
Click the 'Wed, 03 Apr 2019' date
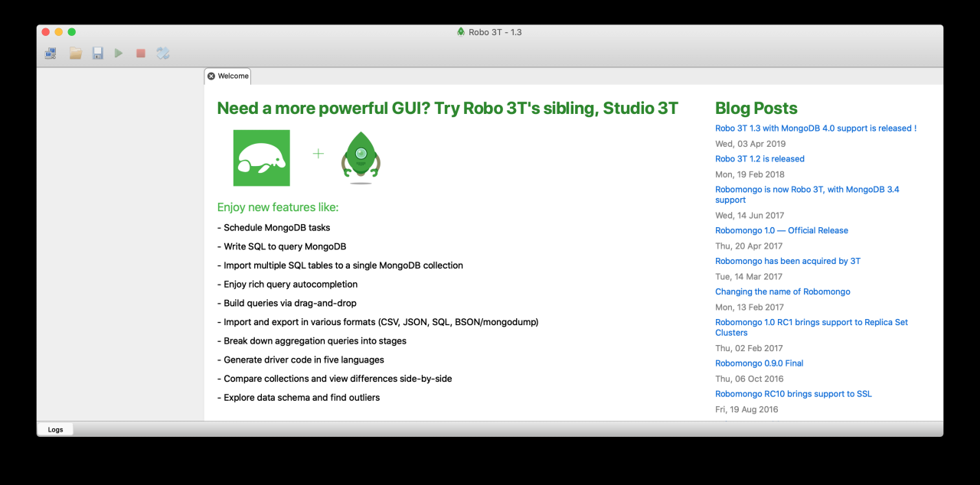750,144
